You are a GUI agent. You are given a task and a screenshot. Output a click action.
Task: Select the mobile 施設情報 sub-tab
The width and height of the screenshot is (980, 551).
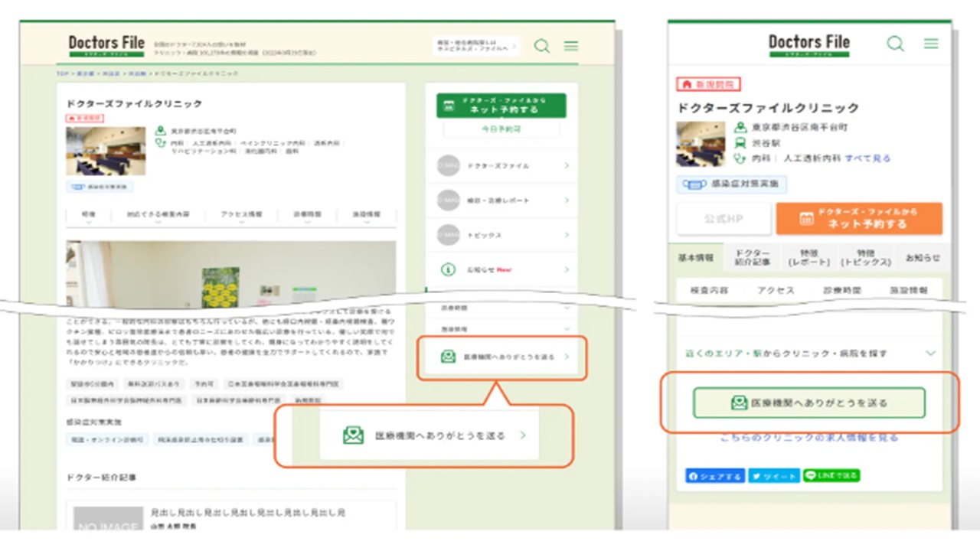point(907,291)
